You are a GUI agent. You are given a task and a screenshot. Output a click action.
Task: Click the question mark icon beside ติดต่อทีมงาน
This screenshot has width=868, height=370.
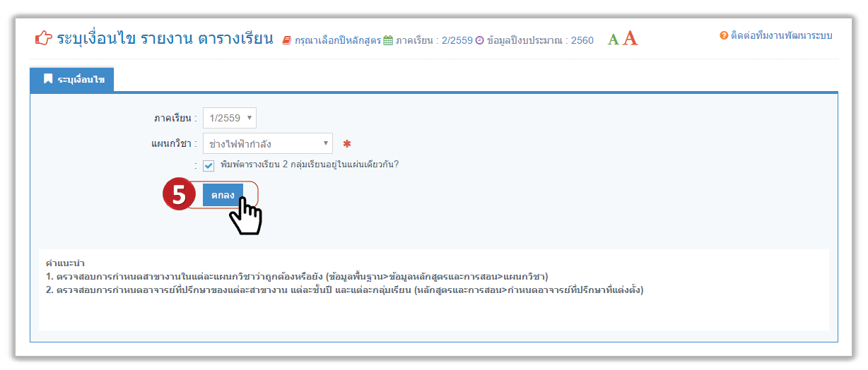724,35
